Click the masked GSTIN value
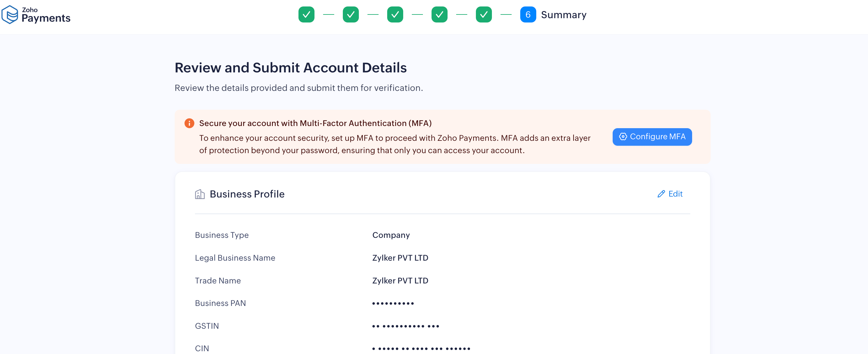This screenshot has width=868, height=354. [405, 326]
